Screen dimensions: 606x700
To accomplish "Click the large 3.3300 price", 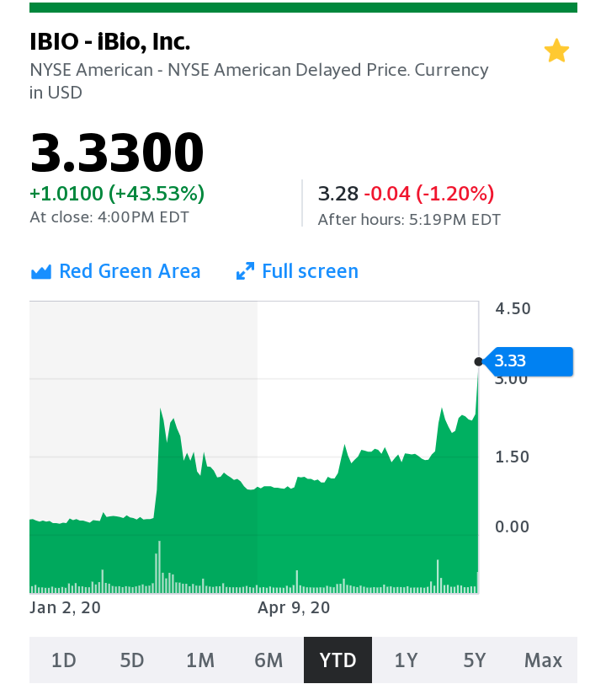I will (117, 152).
